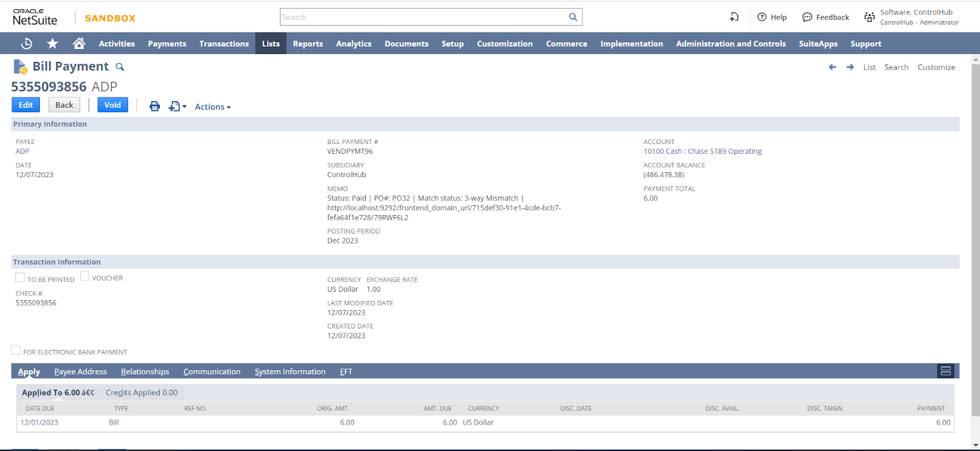Screen dimensions: 980x451
Task: Click the Feedback link text
Action: tap(832, 17)
